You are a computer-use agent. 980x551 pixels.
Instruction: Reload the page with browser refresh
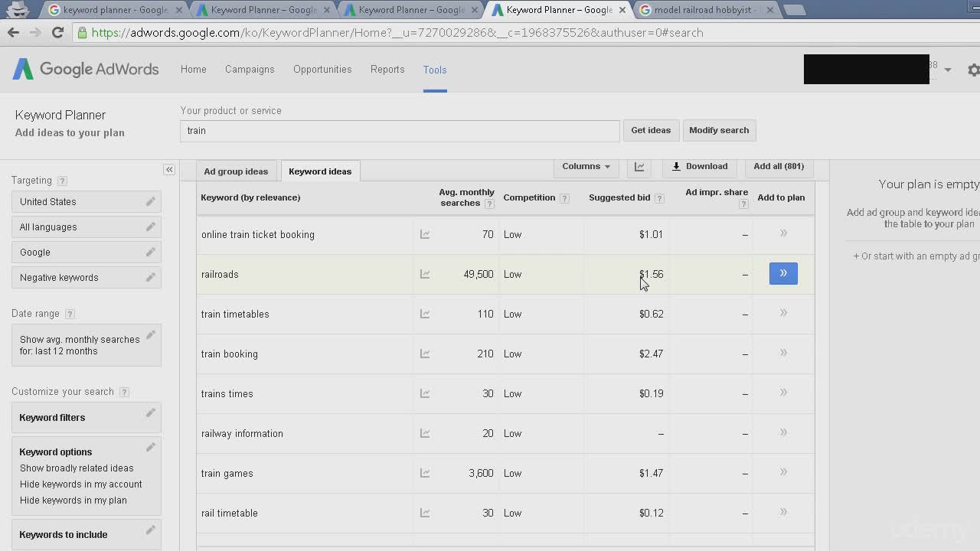57,33
